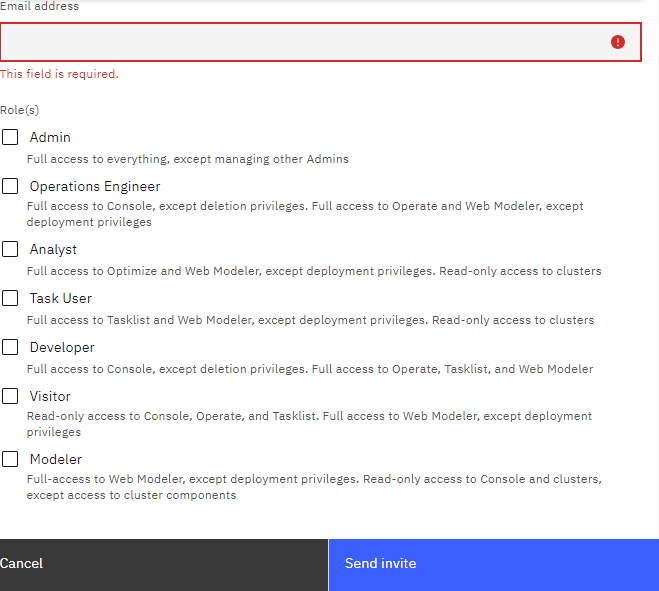The width and height of the screenshot is (659, 591).
Task: Click the Admin description about managing other Admins
Action: click(x=188, y=159)
